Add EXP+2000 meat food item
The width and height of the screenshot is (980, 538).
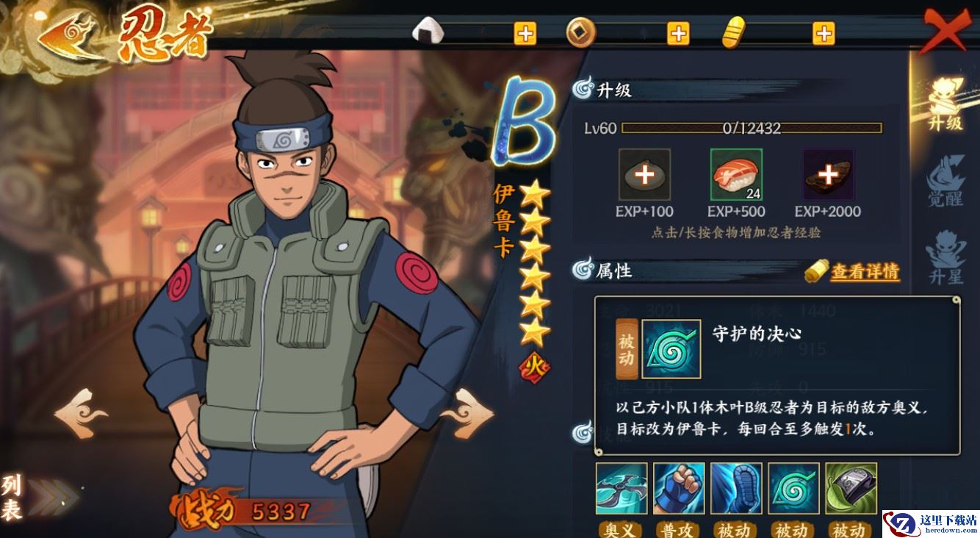point(828,175)
